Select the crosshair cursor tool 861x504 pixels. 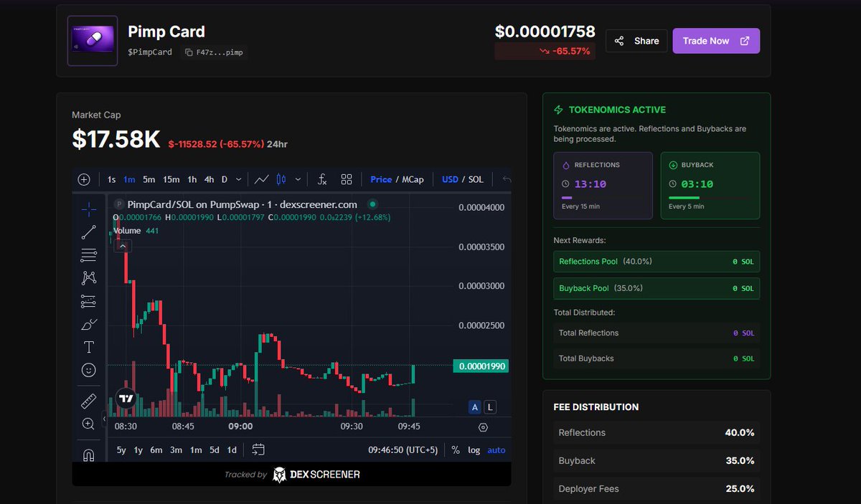coord(88,209)
